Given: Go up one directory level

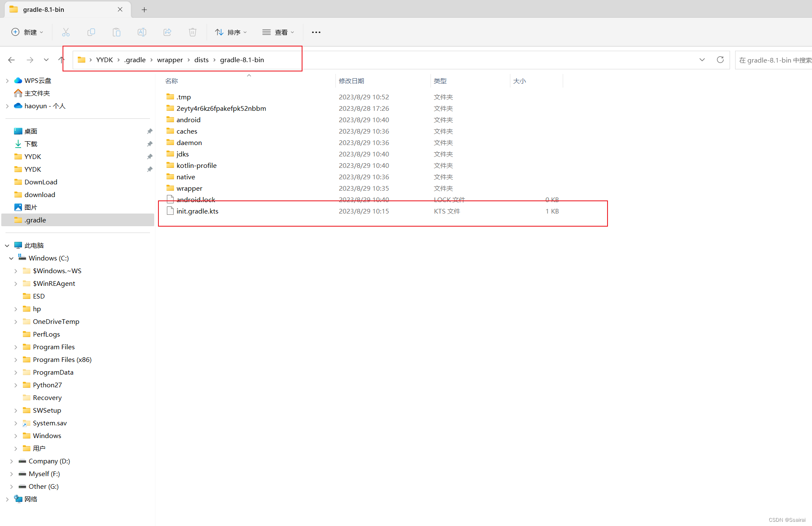Looking at the screenshot, I should pos(62,60).
